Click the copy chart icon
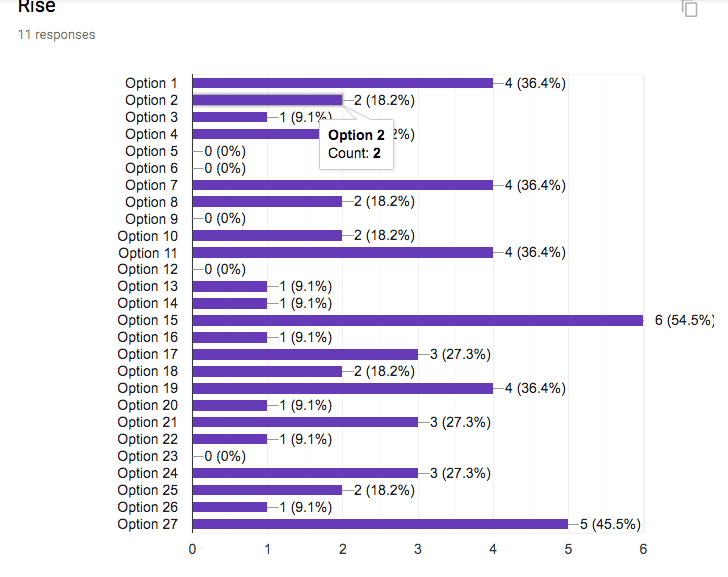 [690, 8]
